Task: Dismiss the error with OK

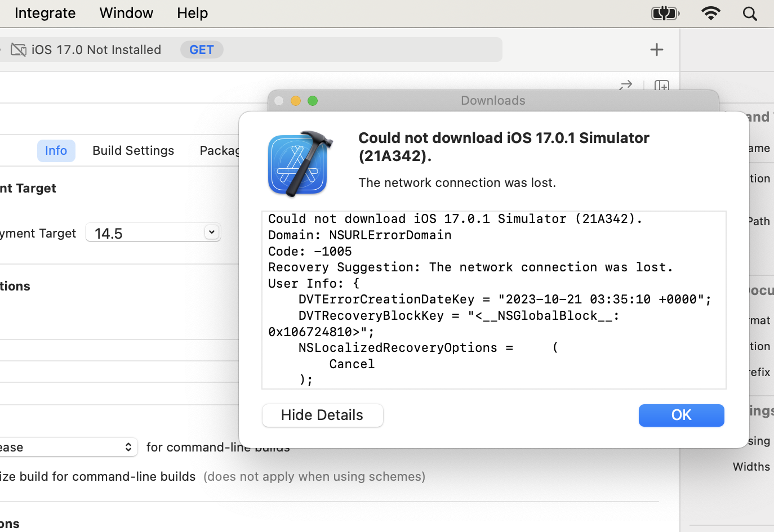Action: [681, 415]
